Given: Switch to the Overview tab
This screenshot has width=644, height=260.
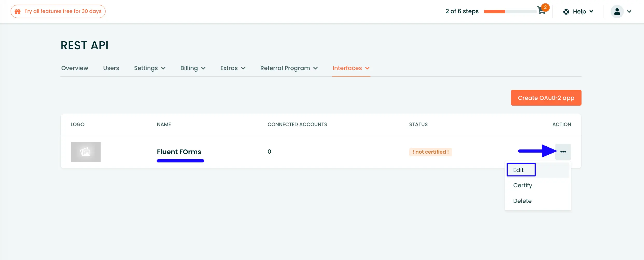Looking at the screenshot, I should pyautogui.click(x=75, y=68).
